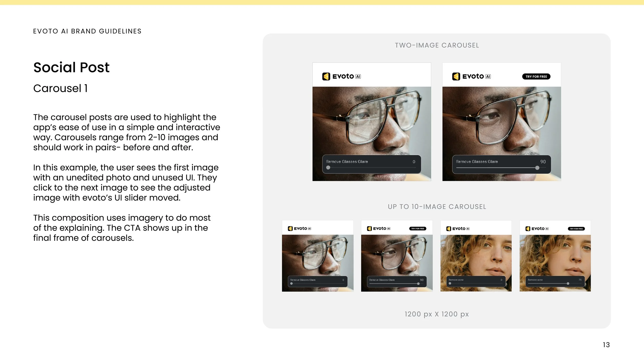The image size is (644, 362).
Task: Click Evoto logo icon in fourth small carousel thumbnail
Action: (528, 229)
